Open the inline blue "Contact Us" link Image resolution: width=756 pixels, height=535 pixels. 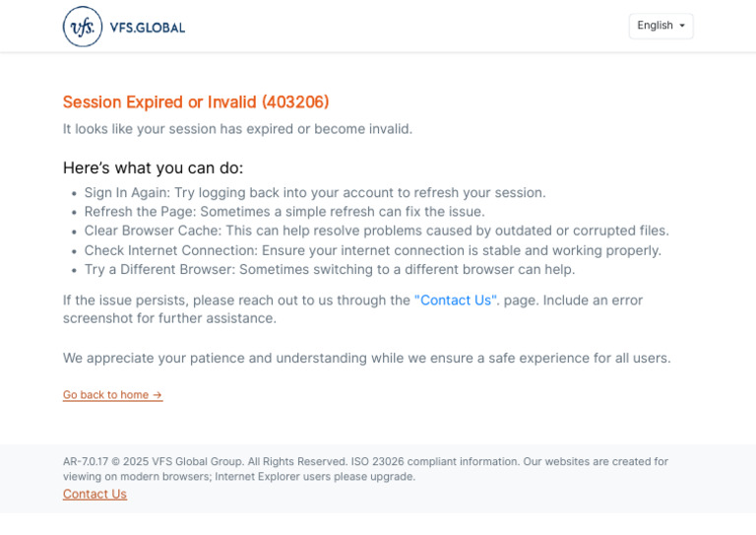pos(456,301)
